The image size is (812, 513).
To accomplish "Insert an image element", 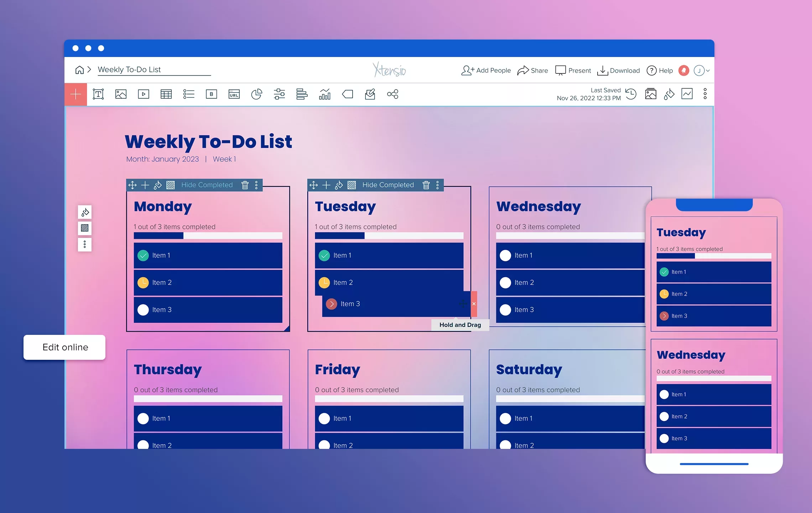I will 121,94.
